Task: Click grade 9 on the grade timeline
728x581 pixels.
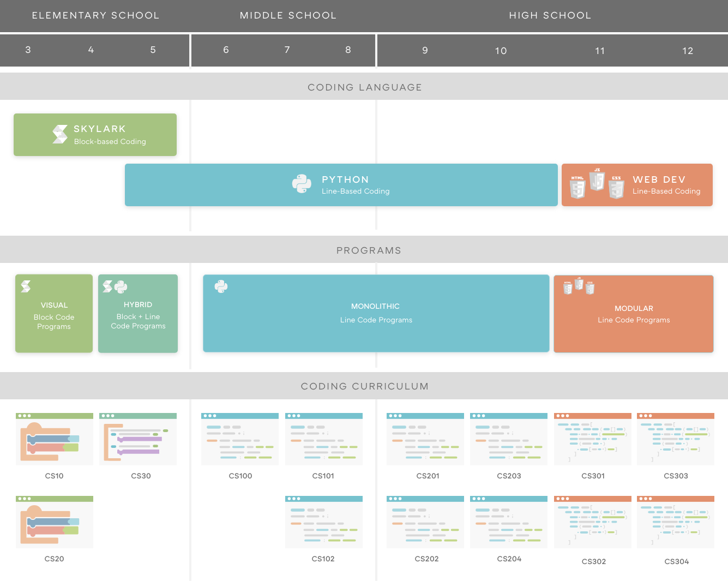Action: pos(425,50)
